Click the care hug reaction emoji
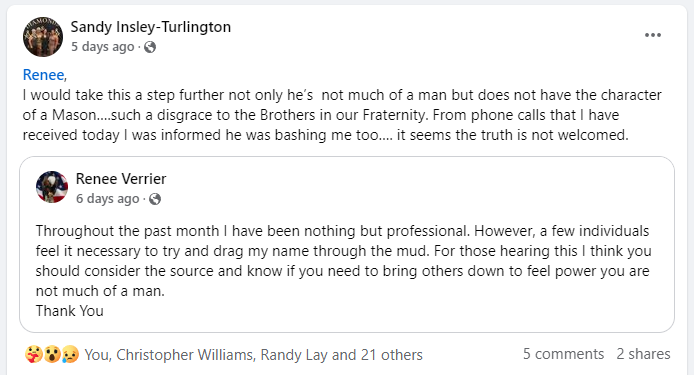The height and width of the screenshot is (375, 694). point(33,355)
